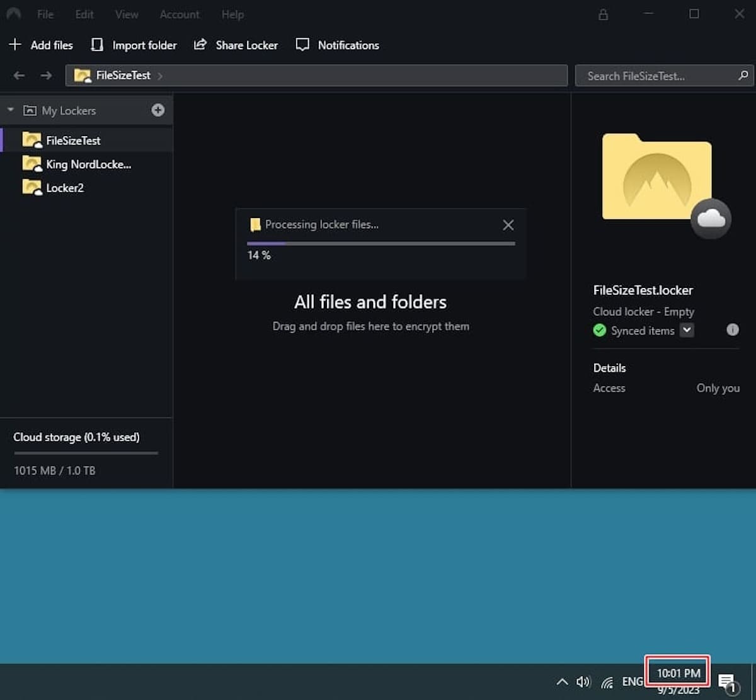The image size is (756, 700).
Task: Open Notifications panel
Action: point(338,45)
